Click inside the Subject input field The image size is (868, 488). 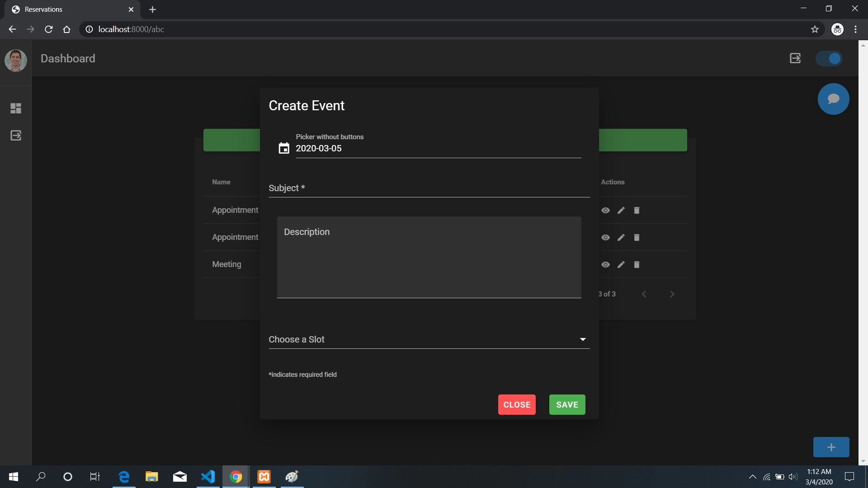point(429,188)
